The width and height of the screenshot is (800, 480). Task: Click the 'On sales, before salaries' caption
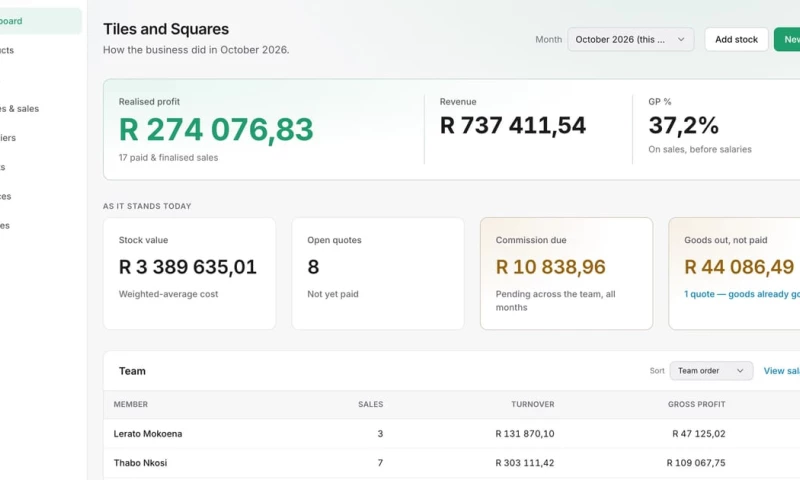pyautogui.click(x=699, y=149)
